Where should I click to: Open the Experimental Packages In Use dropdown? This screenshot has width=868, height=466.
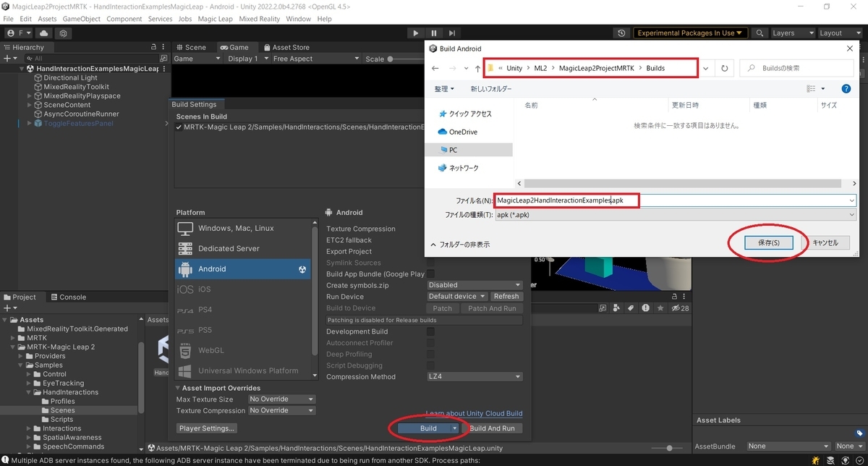690,33
